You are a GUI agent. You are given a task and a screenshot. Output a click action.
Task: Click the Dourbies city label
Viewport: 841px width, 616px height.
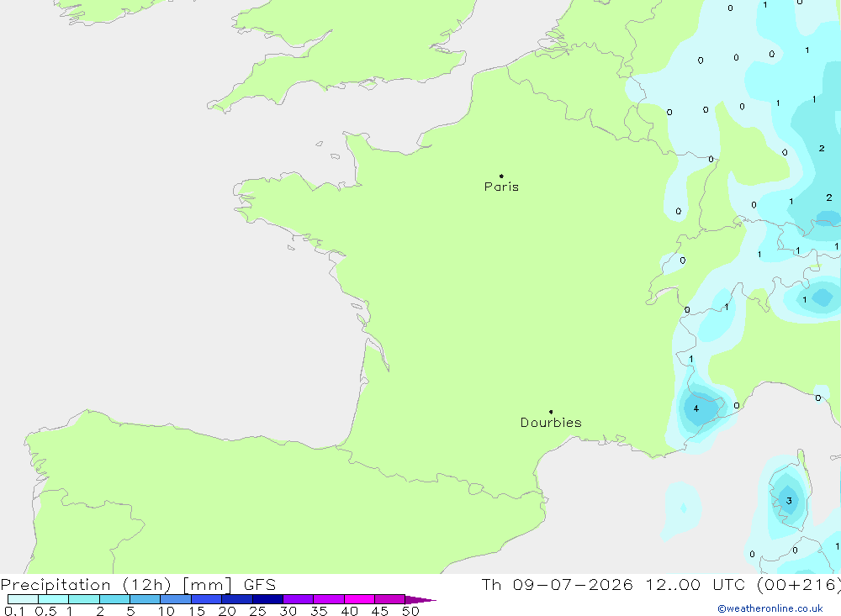(x=551, y=423)
